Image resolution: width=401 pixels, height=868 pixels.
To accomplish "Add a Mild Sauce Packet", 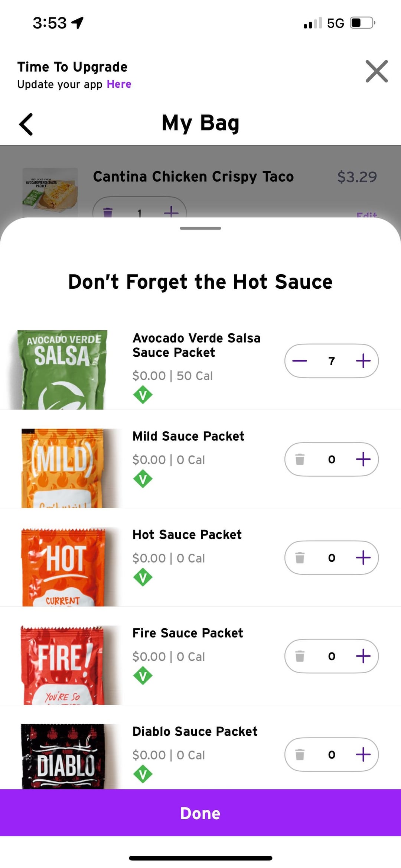I will tap(363, 459).
